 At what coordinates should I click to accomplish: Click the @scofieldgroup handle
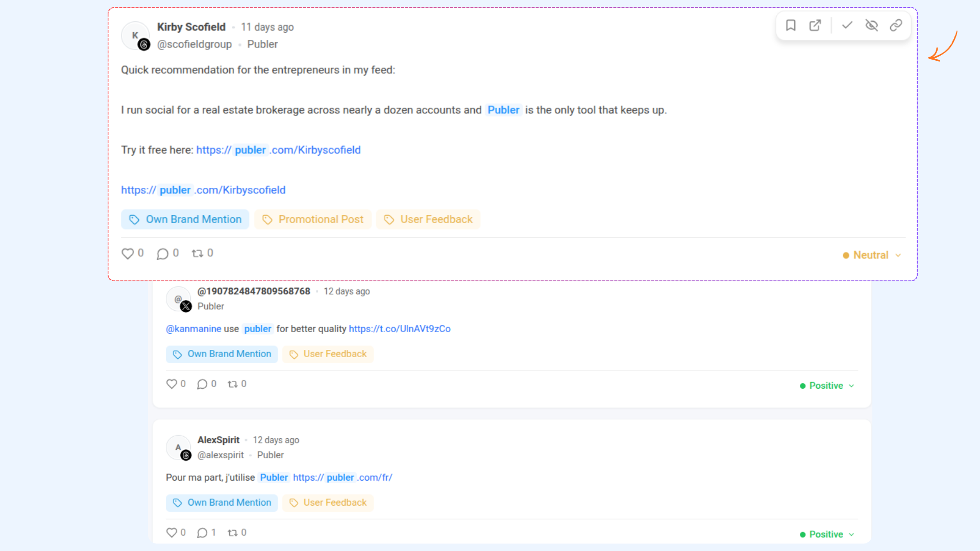(x=194, y=44)
